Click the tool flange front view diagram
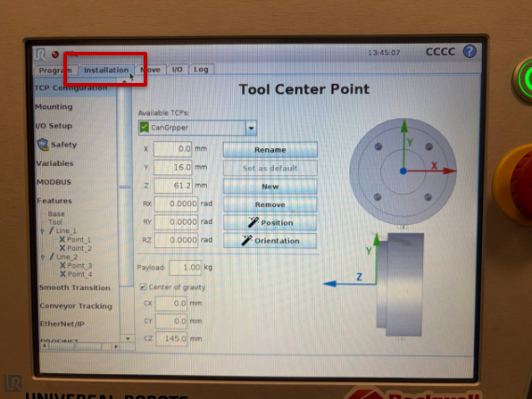Image resolution: width=532 pixels, height=399 pixels. tap(403, 171)
